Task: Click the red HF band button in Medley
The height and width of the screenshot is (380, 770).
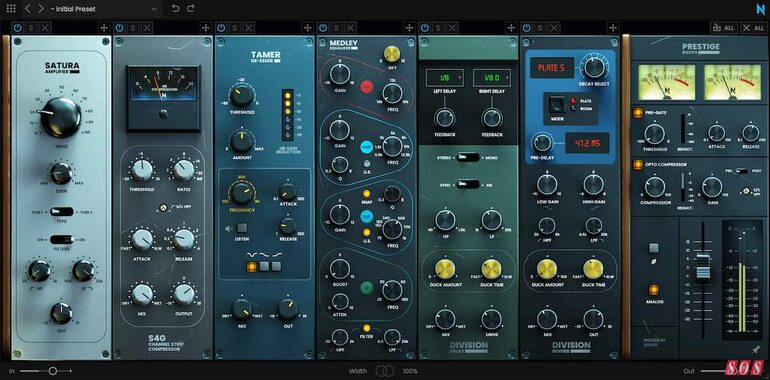Action: [367, 87]
